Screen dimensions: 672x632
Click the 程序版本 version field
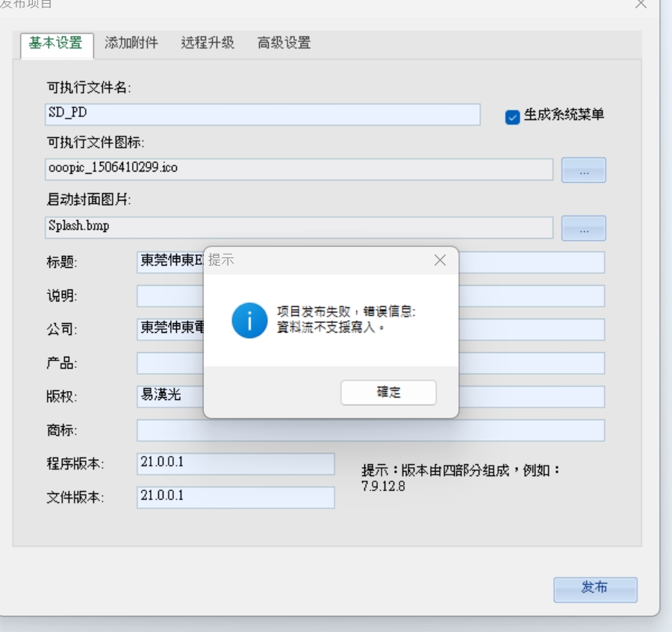coord(235,463)
